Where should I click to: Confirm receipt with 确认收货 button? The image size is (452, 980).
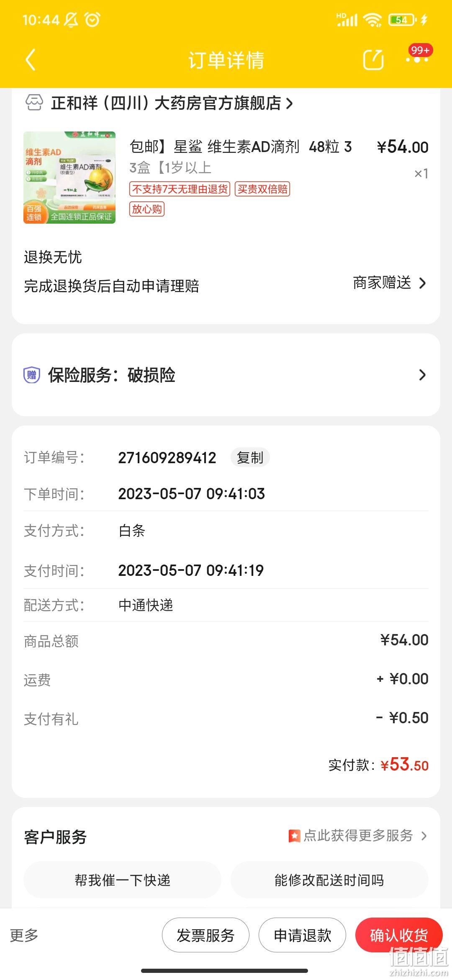click(399, 935)
